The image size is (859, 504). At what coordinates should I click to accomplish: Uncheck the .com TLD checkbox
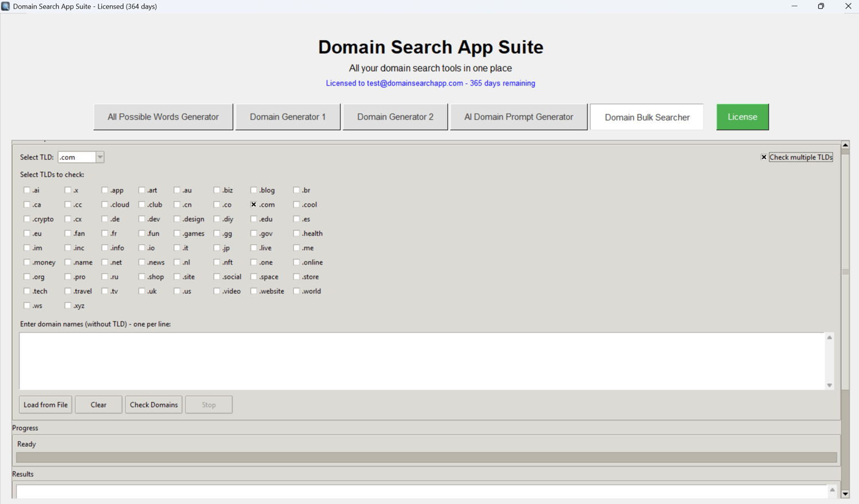click(x=254, y=204)
